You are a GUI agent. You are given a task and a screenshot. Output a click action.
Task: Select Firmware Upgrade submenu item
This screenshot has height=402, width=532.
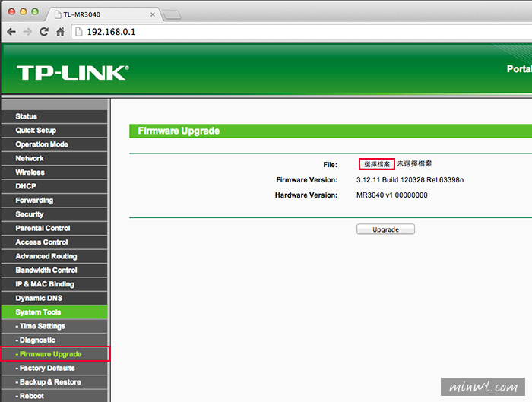[x=54, y=354]
